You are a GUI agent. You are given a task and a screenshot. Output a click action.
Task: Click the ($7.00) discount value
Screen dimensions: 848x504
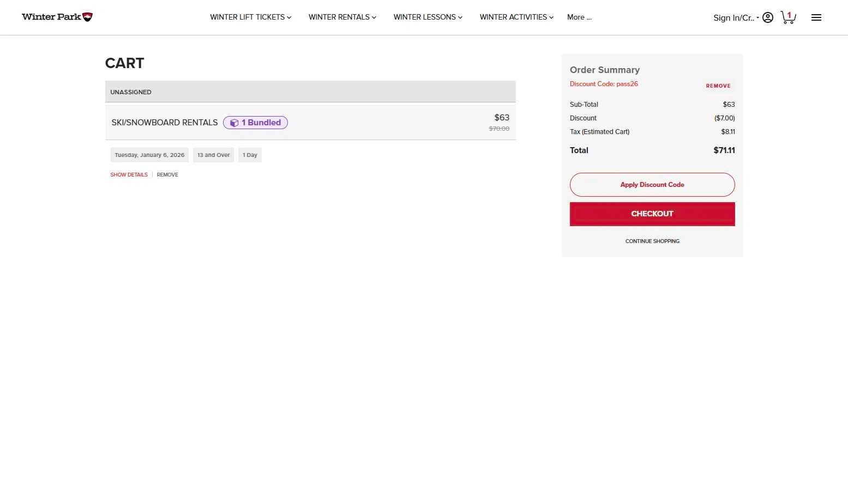(x=725, y=118)
